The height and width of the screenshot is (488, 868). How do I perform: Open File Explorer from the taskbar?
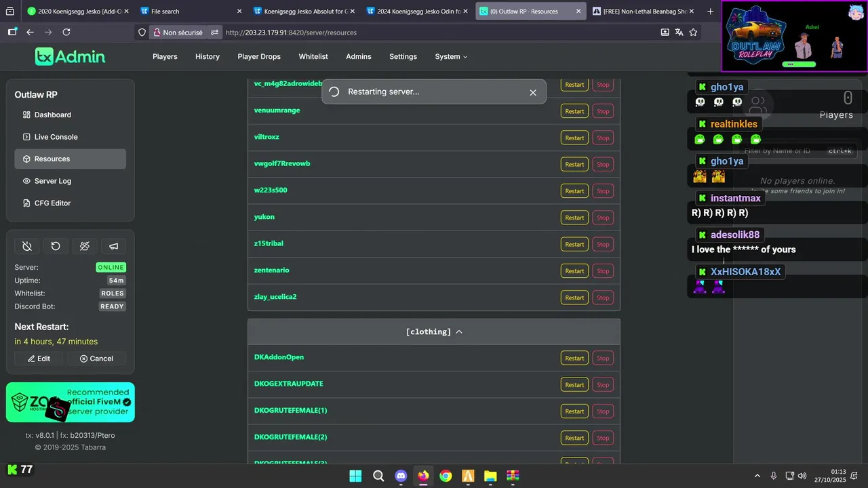(x=490, y=476)
